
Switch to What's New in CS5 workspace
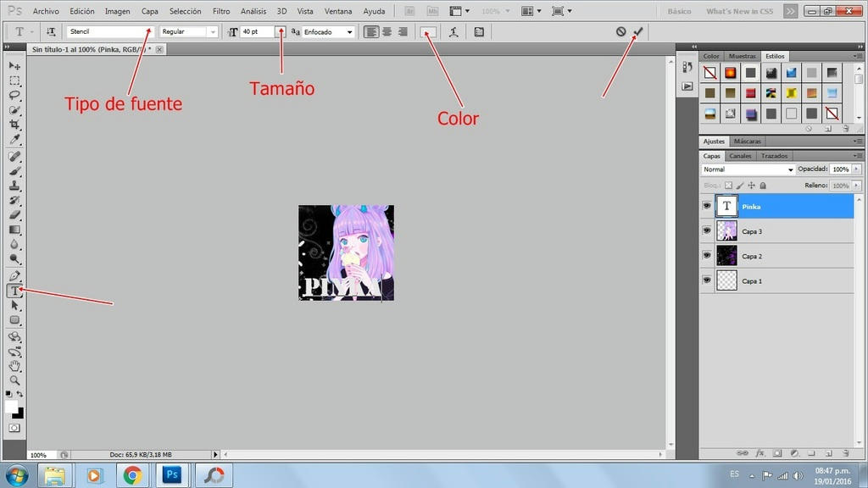pyautogui.click(x=739, y=11)
